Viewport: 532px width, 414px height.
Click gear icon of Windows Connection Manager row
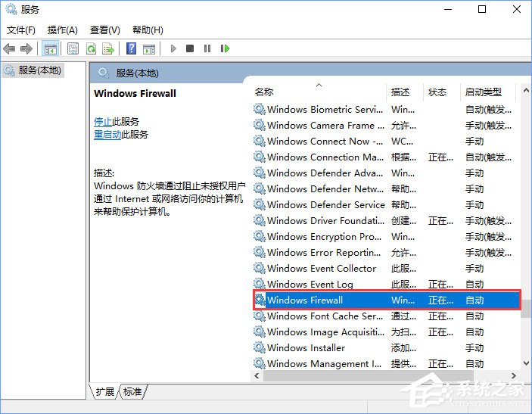[260, 157]
